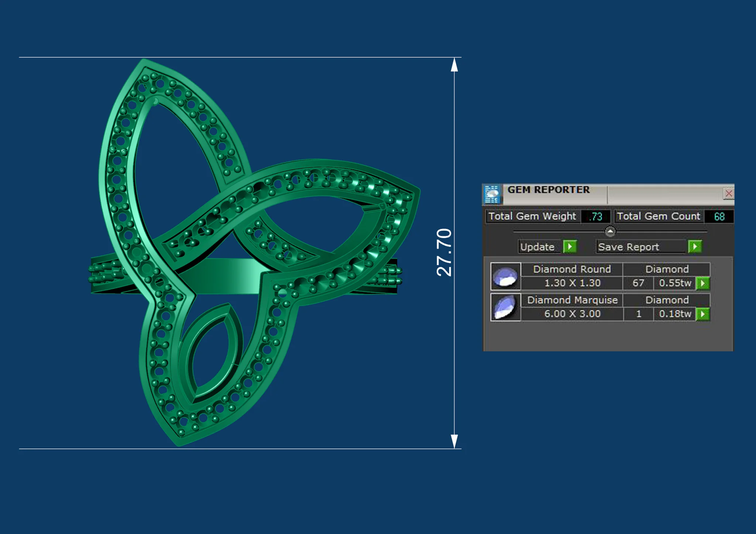Click the Gem Reporter panel icon

coord(492,194)
